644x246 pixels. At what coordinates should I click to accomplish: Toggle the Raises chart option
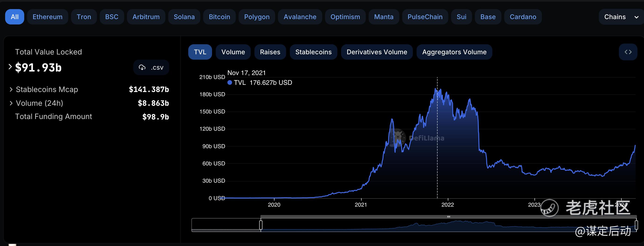pyautogui.click(x=270, y=52)
